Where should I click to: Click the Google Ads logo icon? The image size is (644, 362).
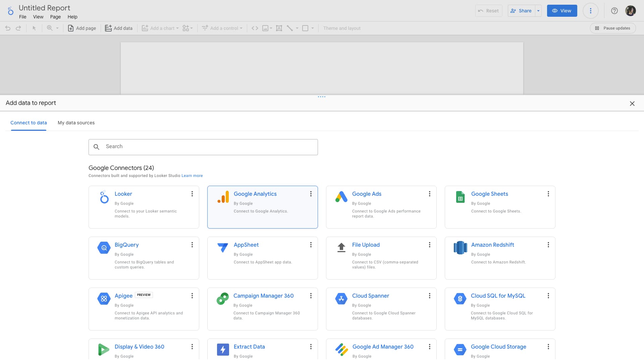point(341,197)
